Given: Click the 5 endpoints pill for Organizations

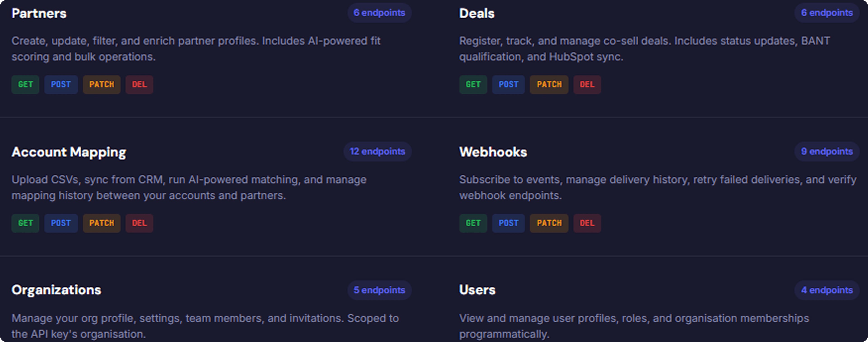Looking at the screenshot, I should pos(379,290).
